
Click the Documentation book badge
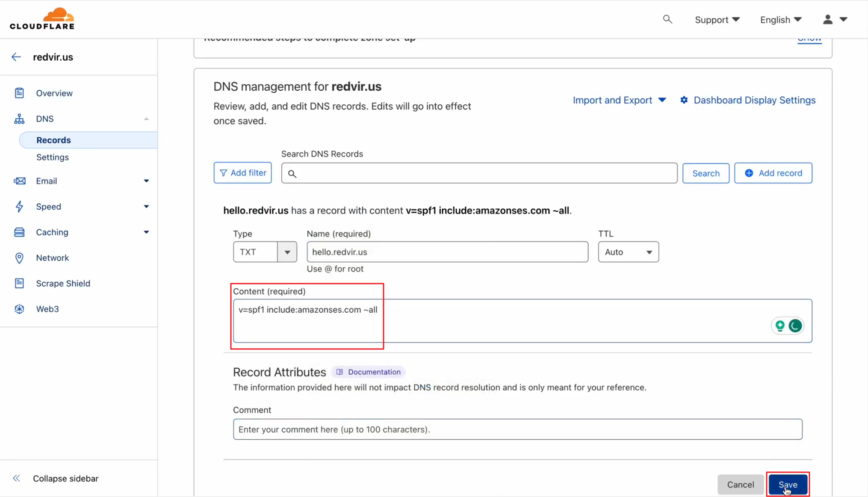[x=369, y=372]
